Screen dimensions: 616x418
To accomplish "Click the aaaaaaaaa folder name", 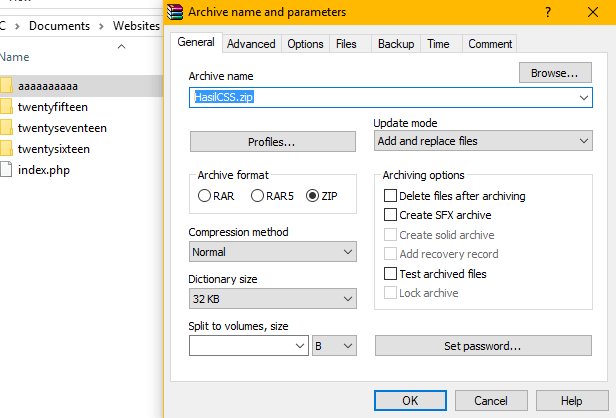I will (x=48, y=86).
